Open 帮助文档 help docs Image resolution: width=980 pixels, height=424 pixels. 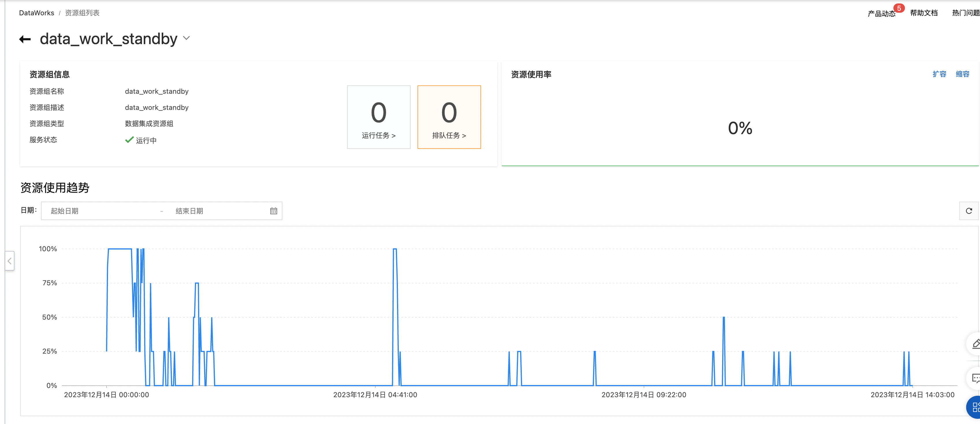(924, 13)
